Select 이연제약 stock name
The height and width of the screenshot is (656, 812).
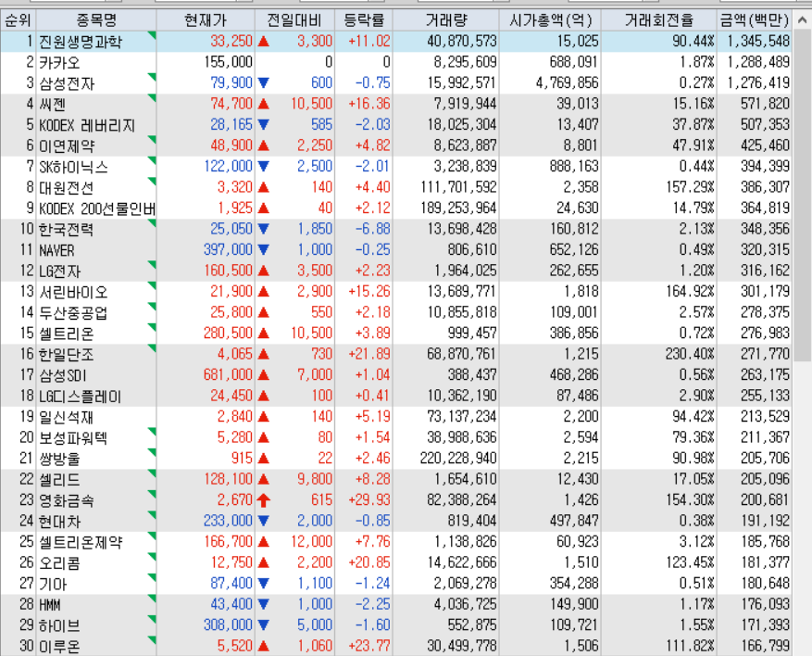pyautogui.click(x=68, y=146)
